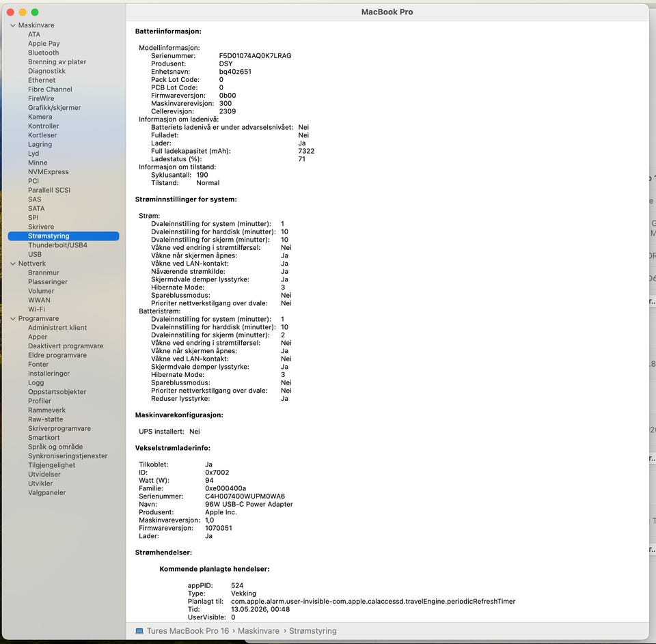
Task: Select Diagnostikk in the sidebar
Action: coord(47,71)
